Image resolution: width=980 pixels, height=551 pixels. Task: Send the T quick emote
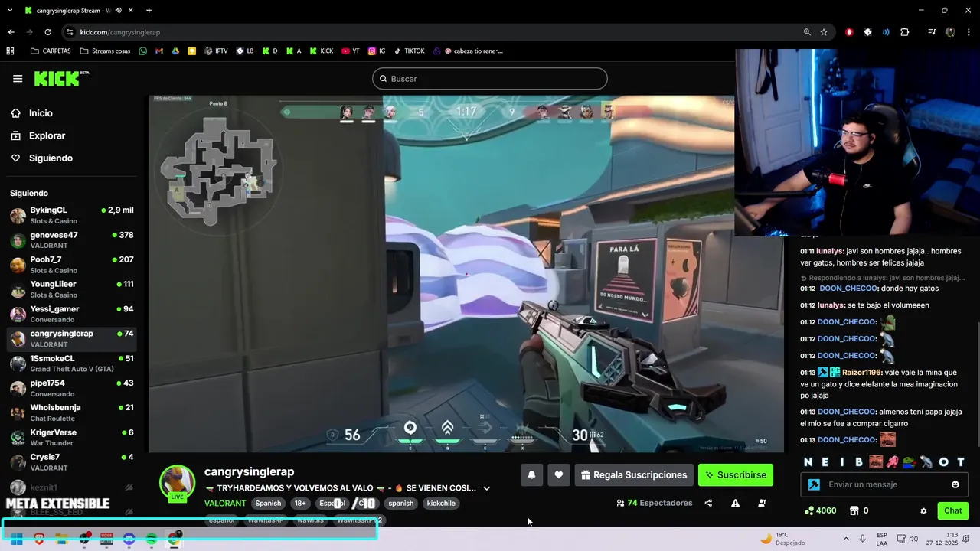pos(961,462)
